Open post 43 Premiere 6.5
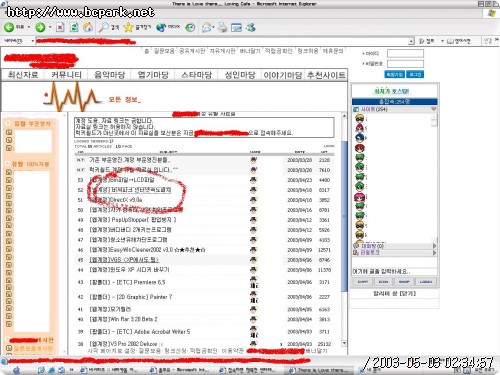Viewport: 500px width, 375px height. click(x=127, y=282)
